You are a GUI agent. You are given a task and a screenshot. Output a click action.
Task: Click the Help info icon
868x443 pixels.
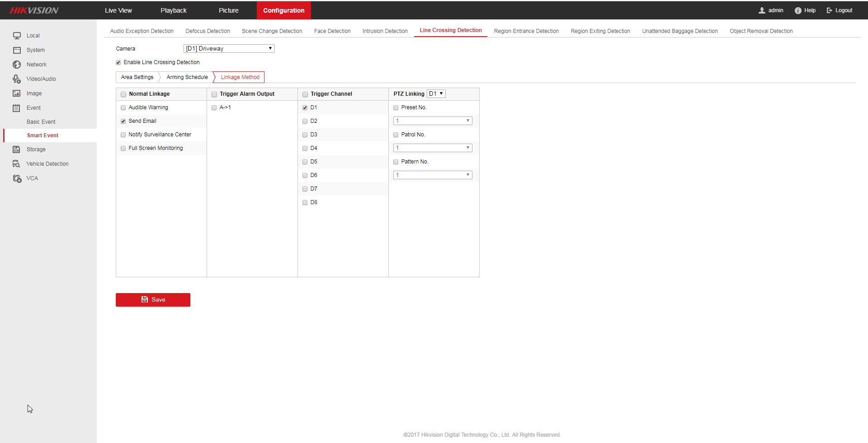click(x=798, y=10)
